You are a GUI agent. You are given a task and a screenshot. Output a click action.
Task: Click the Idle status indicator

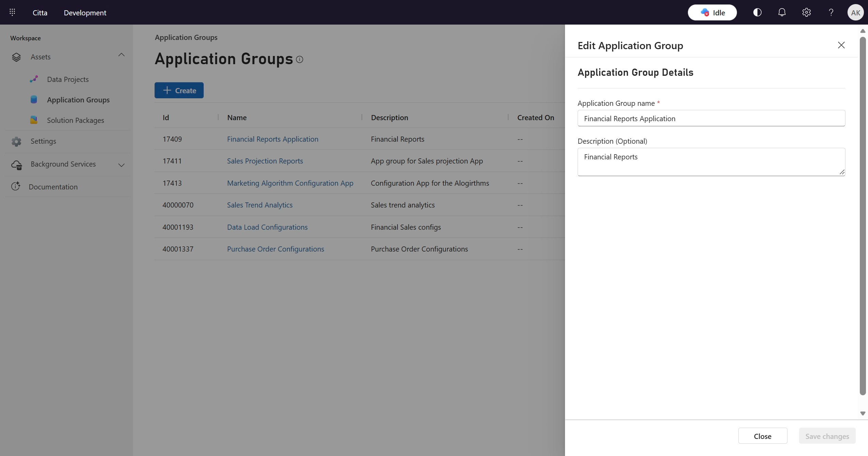[712, 12]
